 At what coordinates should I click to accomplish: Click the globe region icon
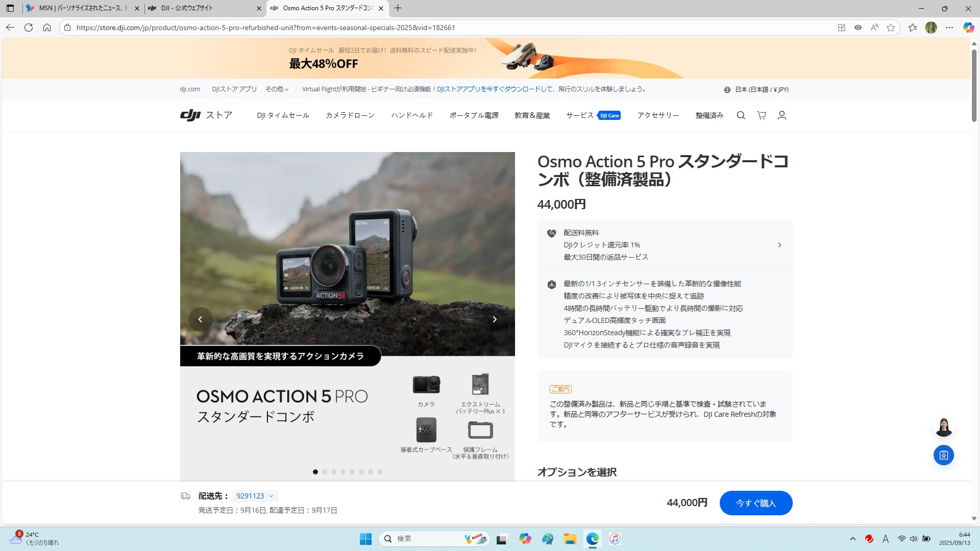tap(727, 90)
